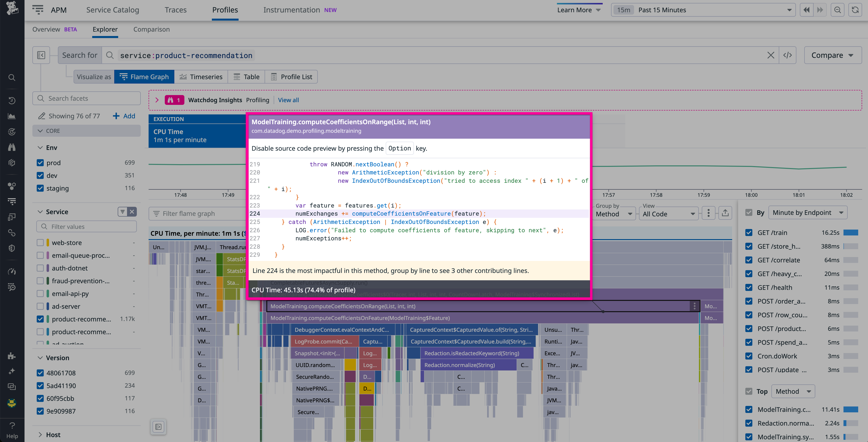Screen dimensions: 868x442
Task: Uncheck the GET /train endpoint
Action: 749,232
